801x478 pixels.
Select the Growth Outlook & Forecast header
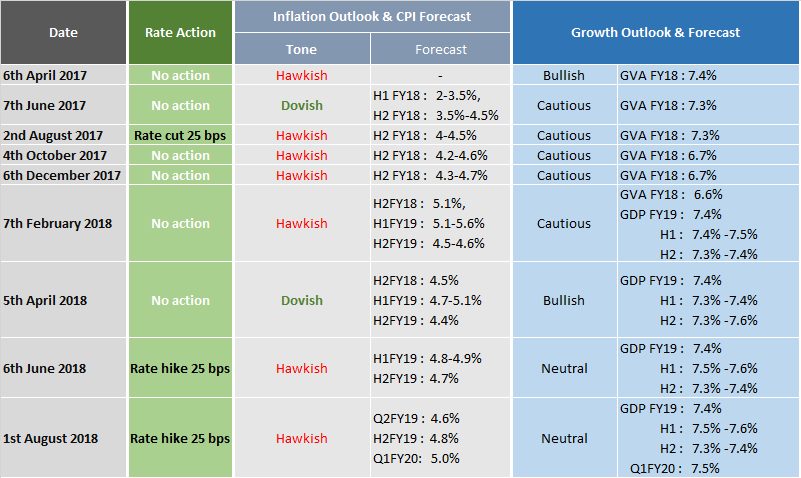(655, 32)
